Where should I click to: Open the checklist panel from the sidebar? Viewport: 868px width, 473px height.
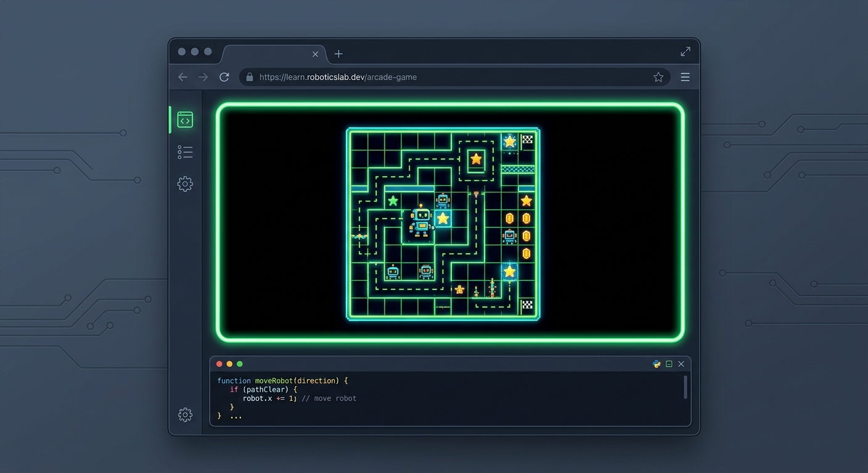tap(185, 152)
